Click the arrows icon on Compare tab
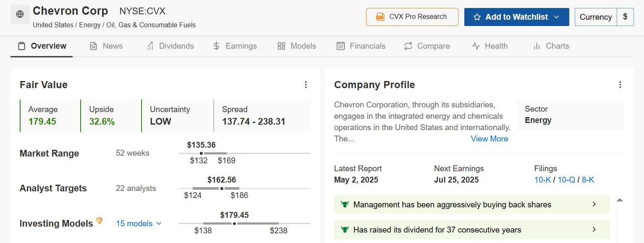Screen dimensions: 644x243 [408, 46]
